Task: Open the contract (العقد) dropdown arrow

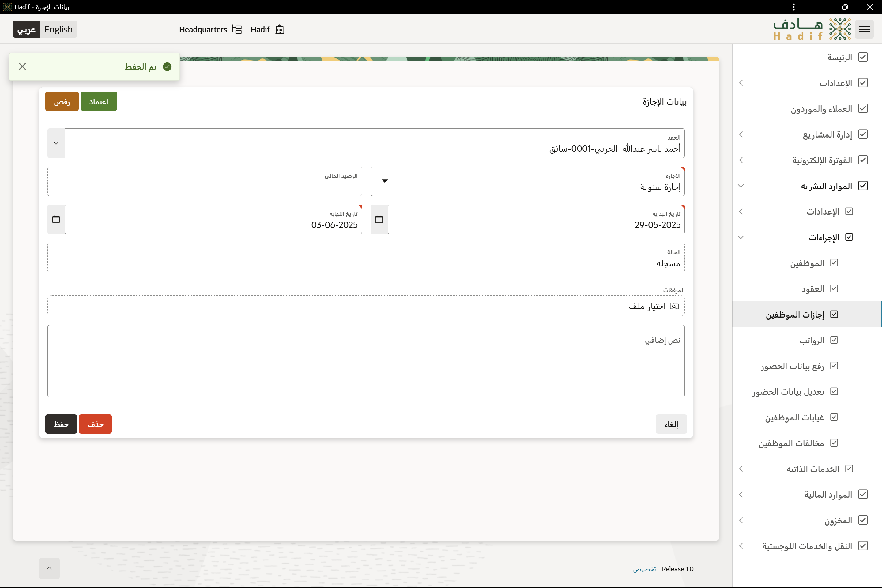Action: pyautogui.click(x=56, y=143)
